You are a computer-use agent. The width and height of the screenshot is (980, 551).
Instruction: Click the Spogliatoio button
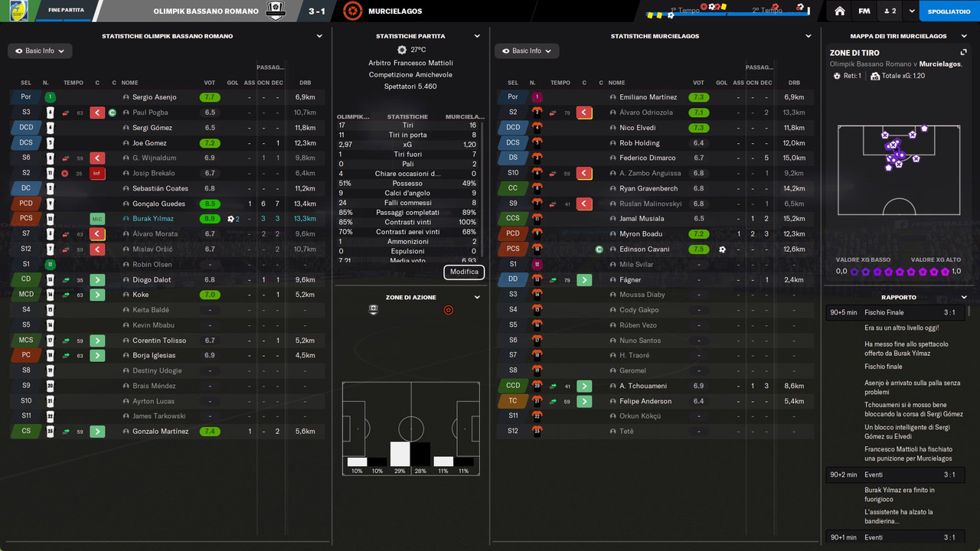point(949,11)
